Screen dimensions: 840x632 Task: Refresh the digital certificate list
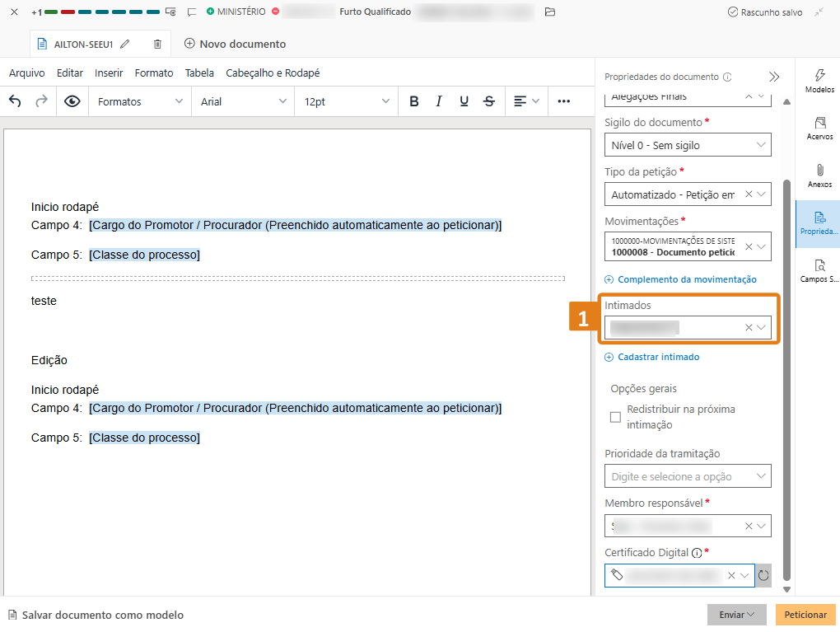pyautogui.click(x=763, y=575)
